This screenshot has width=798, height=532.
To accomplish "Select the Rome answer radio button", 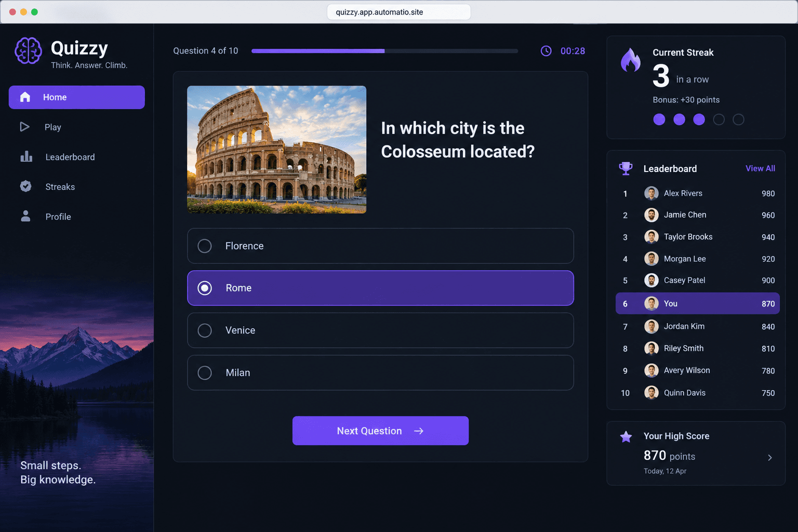I will (x=205, y=288).
